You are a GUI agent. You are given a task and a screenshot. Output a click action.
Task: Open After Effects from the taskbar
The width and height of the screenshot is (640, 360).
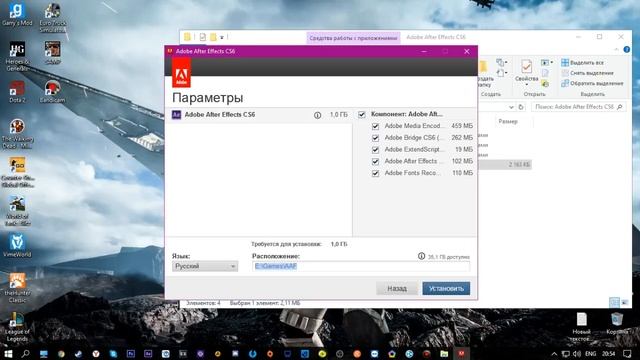tap(148, 353)
